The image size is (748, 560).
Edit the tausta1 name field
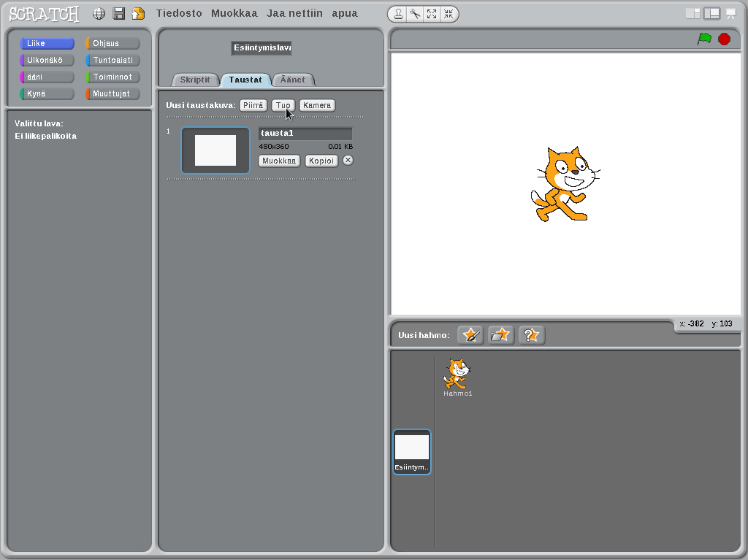(x=305, y=133)
